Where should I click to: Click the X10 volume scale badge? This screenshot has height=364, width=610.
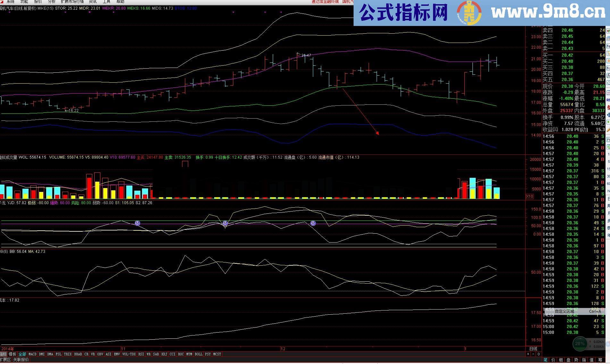[x=530, y=196]
